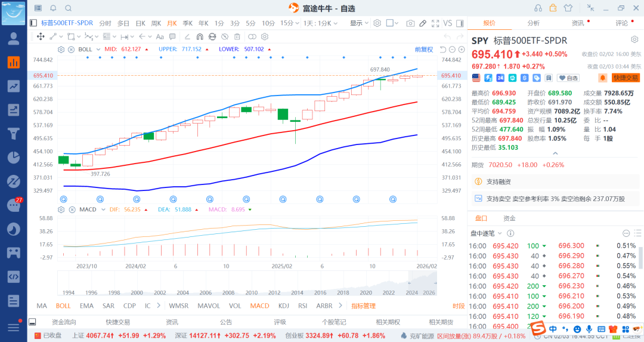Toggle the BOLL indicator at bottom

[x=63, y=306]
